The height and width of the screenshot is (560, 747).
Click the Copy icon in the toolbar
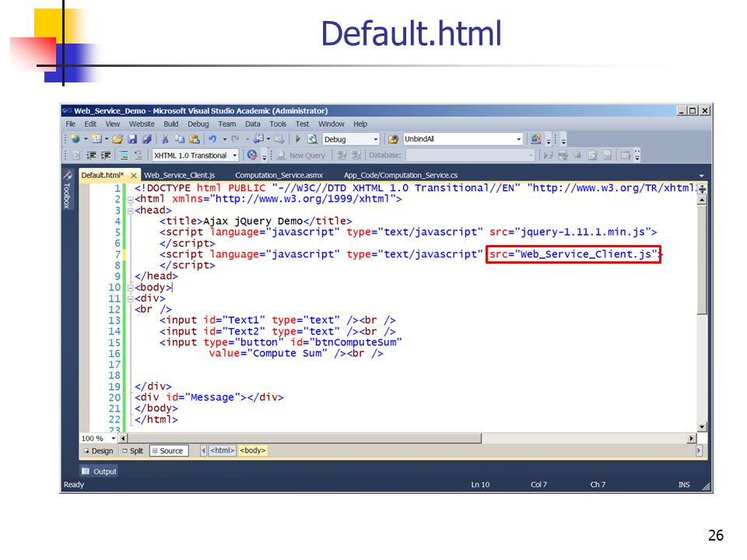pos(180,139)
